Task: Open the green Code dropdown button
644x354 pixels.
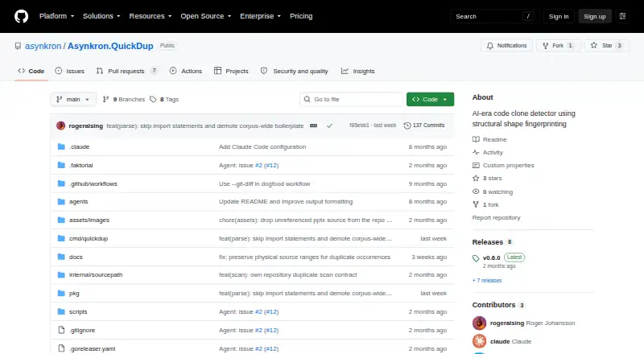Action: tap(430, 100)
